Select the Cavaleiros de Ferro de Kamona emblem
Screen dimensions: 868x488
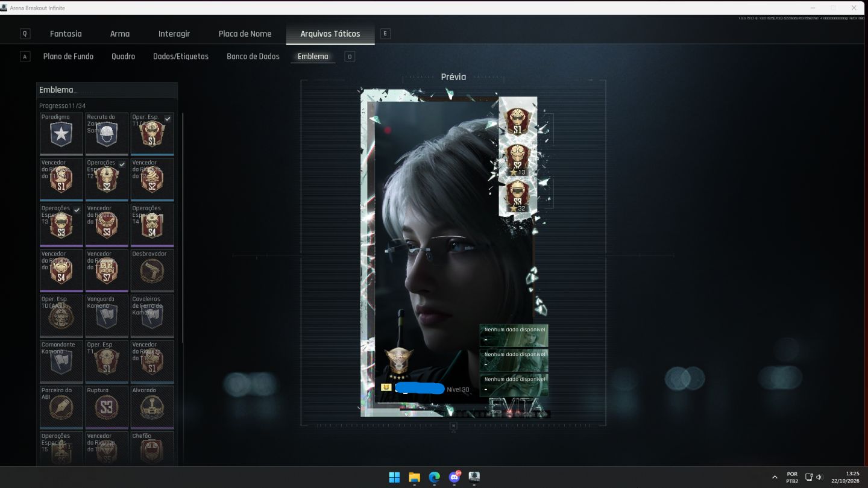153,316
